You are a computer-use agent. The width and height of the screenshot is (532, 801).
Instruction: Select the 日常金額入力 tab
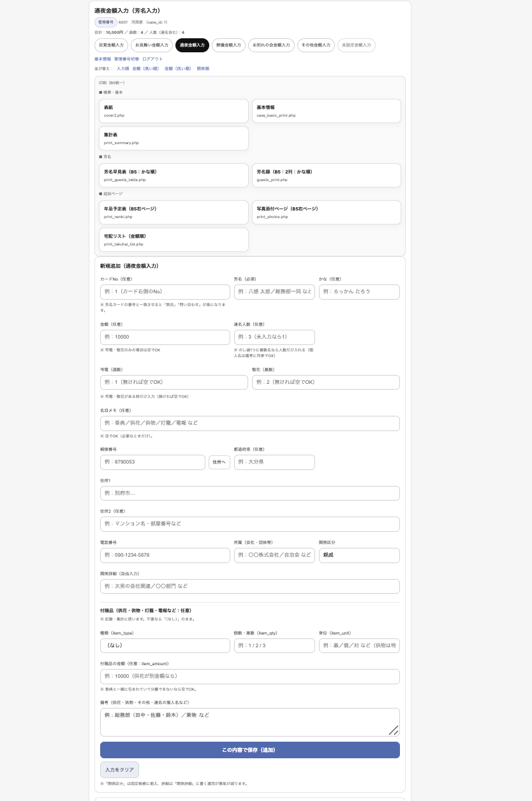click(x=111, y=45)
